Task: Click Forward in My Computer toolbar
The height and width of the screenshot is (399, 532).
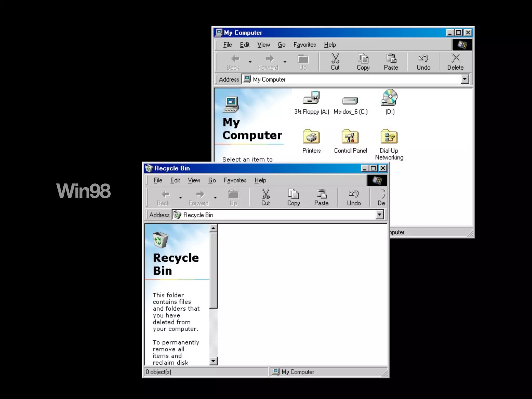Action: 268,62
